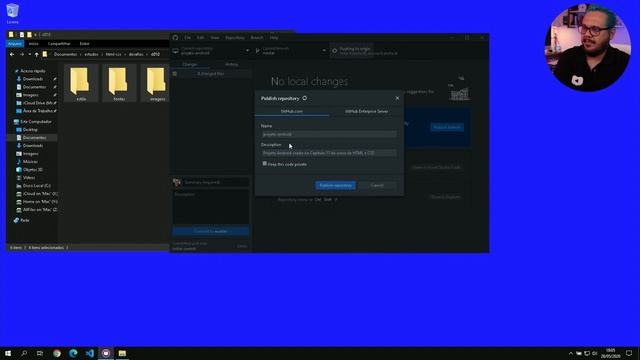The image size is (640, 360).
Task: Select the estilo folder
Action: coord(81,83)
